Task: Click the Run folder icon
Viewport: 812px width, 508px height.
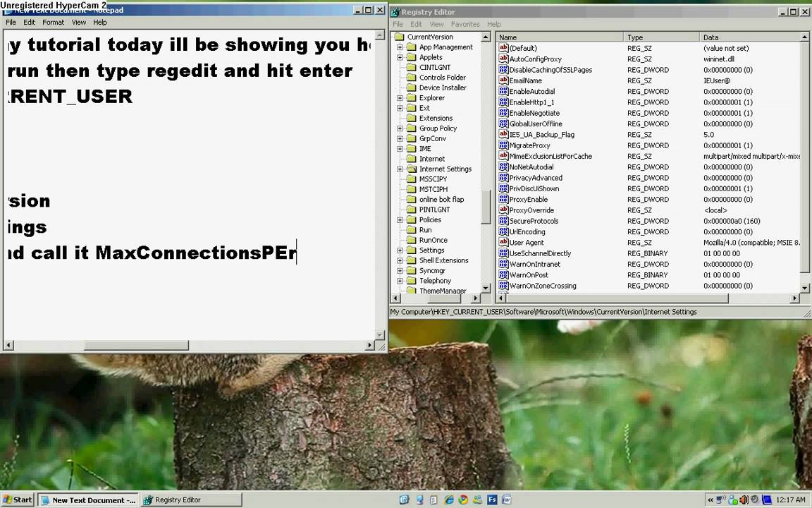Action: point(412,229)
